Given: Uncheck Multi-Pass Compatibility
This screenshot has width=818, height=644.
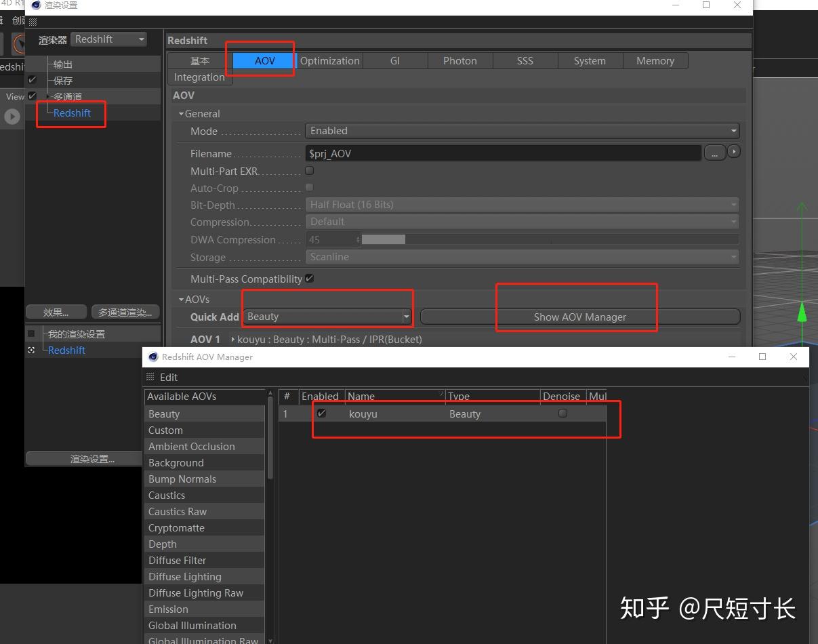Looking at the screenshot, I should pyautogui.click(x=310, y=278).
